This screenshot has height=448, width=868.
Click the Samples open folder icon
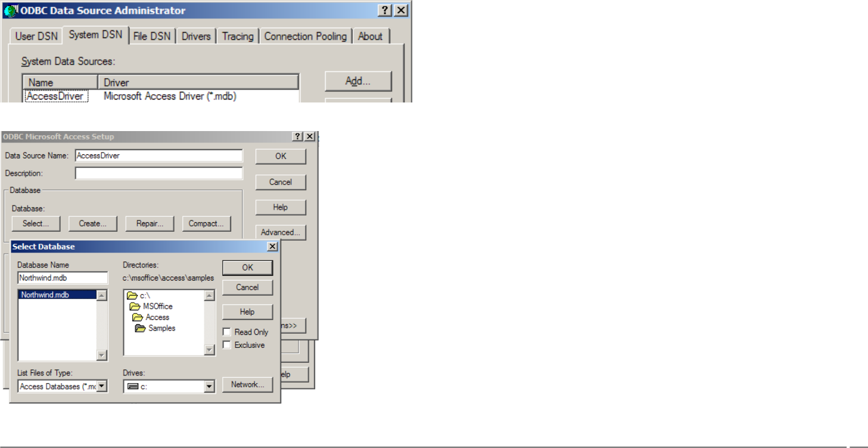pos(140,328)
